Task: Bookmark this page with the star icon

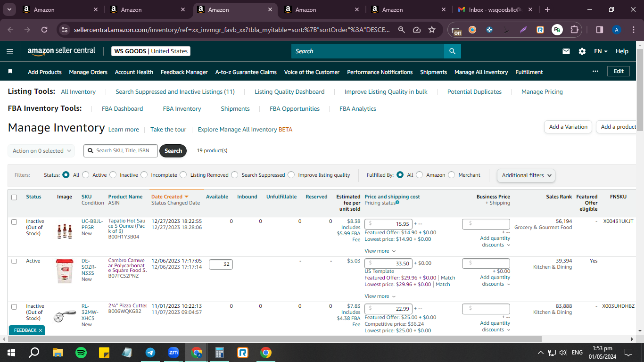Action: [x=432, y=30]
